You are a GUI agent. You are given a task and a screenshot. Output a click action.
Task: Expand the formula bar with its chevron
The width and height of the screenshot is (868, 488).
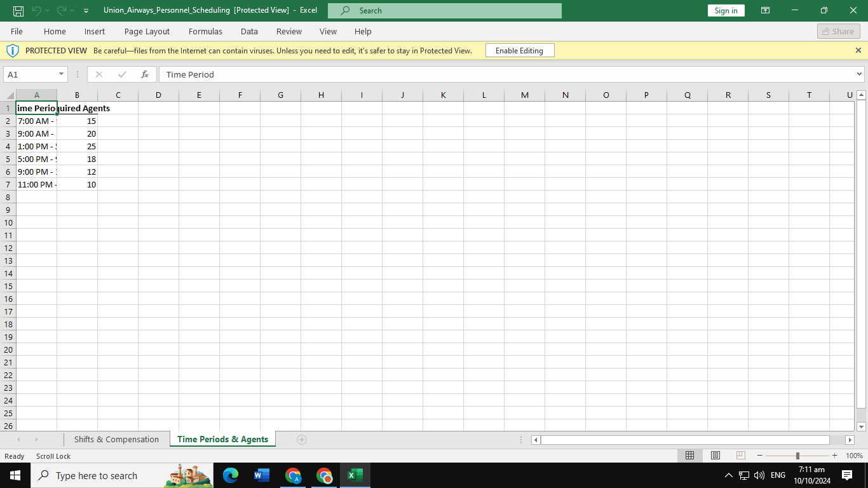coord(859,74)
